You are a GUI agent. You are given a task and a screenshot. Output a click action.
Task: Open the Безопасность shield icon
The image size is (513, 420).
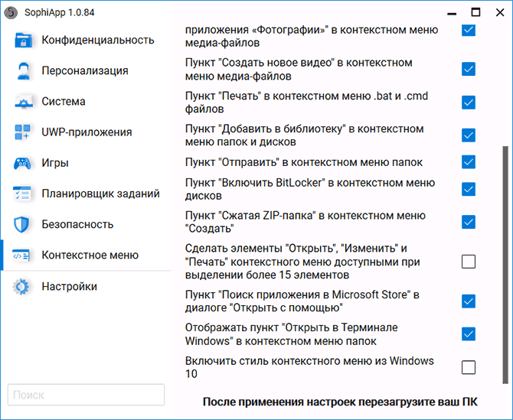click(x=21, y=224)
